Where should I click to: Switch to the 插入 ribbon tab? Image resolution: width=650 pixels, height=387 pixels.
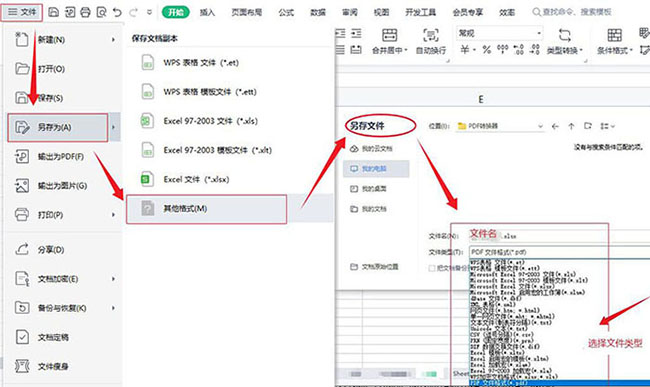pos(207,12)
